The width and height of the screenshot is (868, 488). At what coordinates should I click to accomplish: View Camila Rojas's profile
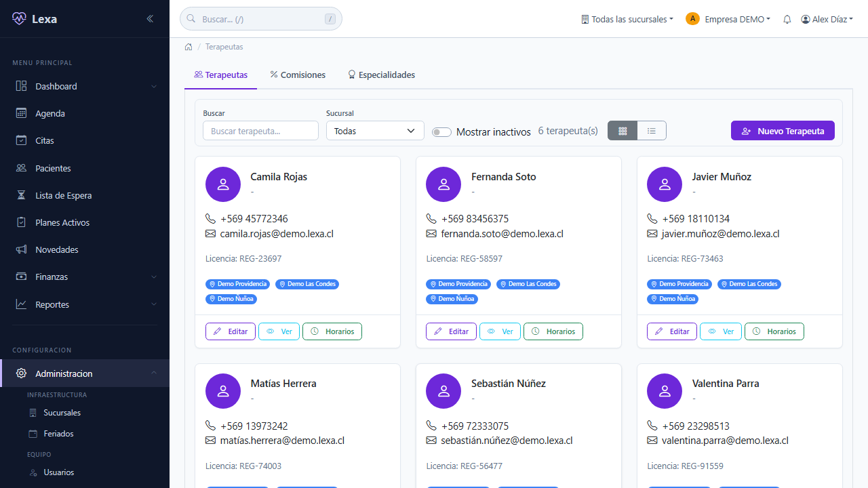[x=279, y=331]
